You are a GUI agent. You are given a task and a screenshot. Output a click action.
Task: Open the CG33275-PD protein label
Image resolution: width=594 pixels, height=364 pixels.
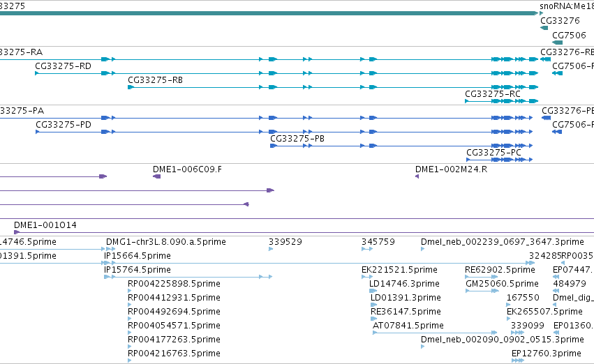64,125
